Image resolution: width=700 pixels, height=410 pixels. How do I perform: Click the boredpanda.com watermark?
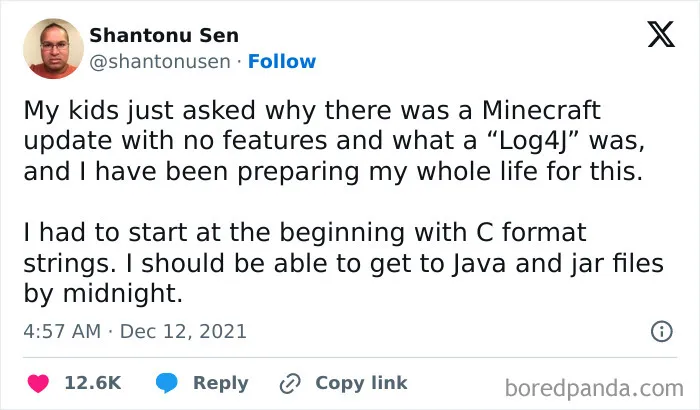(594, 388)
